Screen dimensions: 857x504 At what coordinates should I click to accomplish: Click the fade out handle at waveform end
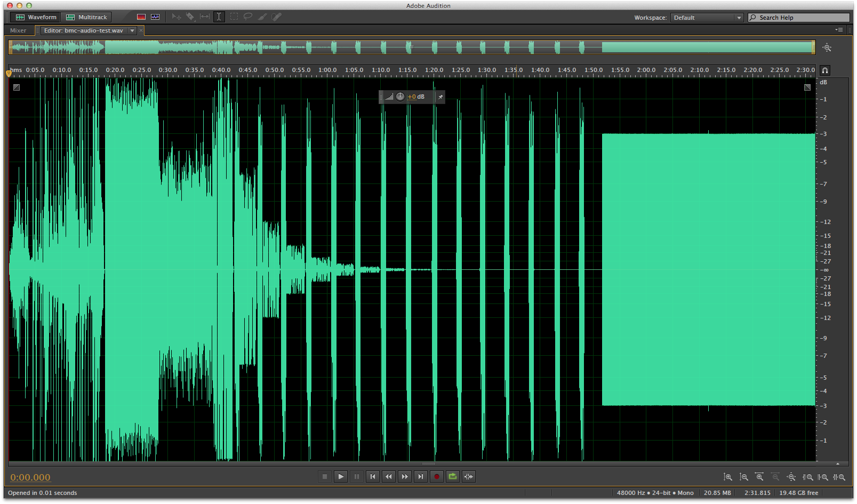click(807, 87)
